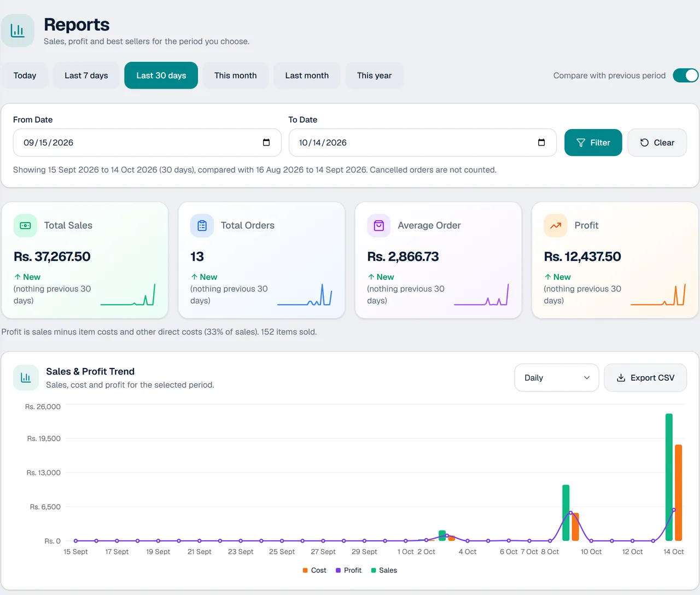Click the Total Orders clipboard icon
This screenshot has width=700, height=595.
pos(202,225)
